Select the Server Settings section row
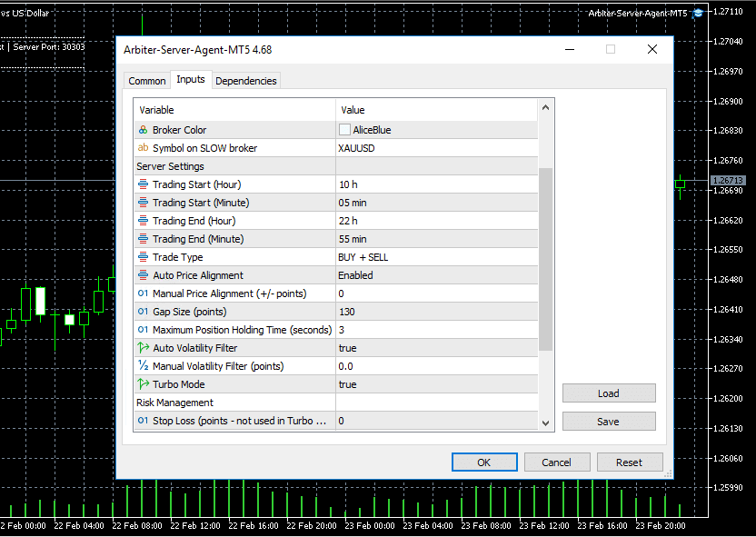The image size is (756, 537). pyautogui.click(x=336, y=166)
